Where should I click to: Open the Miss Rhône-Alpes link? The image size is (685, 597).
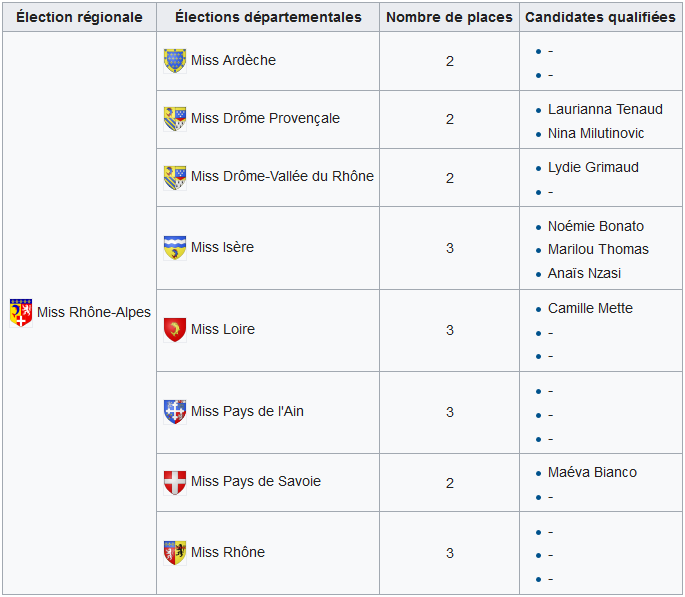93,312
